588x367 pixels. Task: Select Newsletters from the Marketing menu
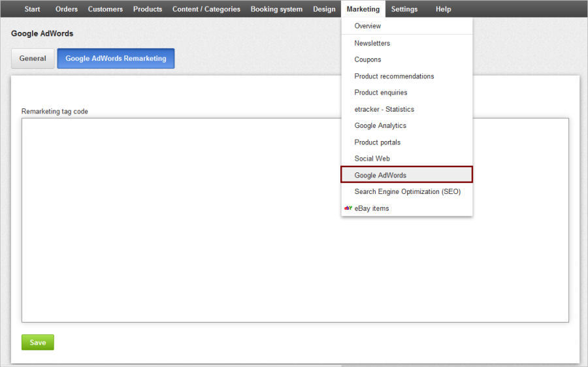click(407, 43)
